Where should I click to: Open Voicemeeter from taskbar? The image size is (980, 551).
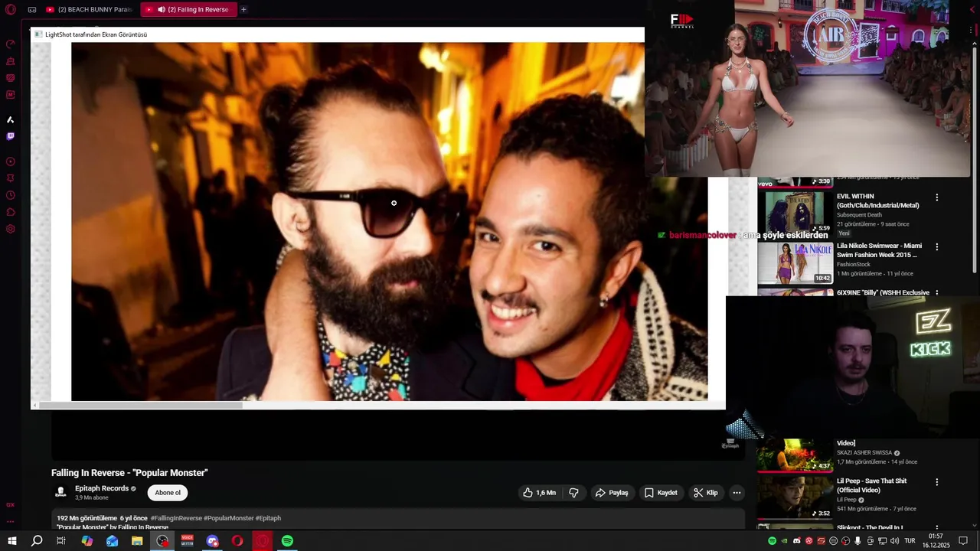[188, 541]
